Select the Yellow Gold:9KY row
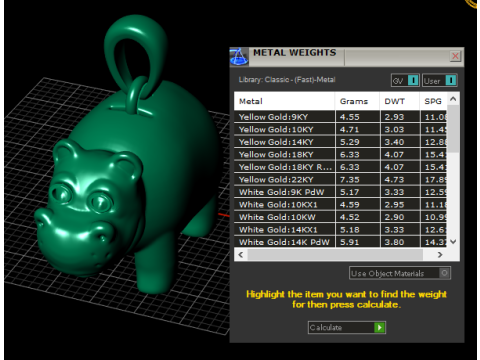480x360 pixels. coord(340,117)
